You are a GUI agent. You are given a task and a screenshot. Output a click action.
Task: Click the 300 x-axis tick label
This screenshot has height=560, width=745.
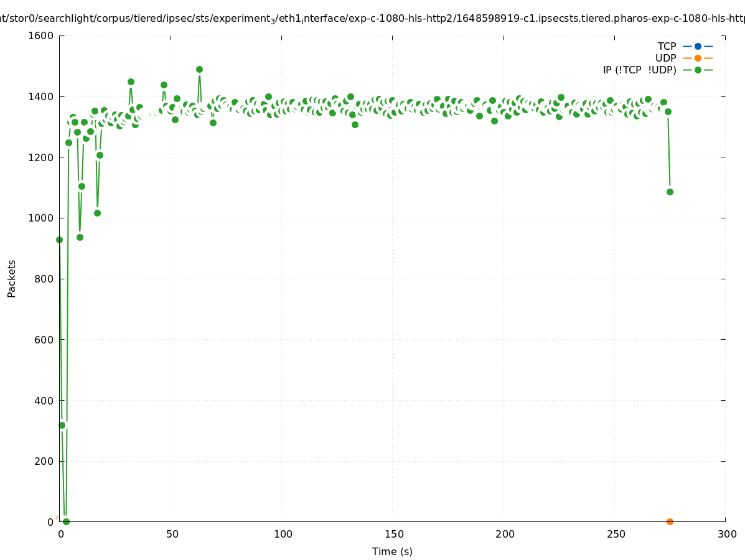(726, 534)
